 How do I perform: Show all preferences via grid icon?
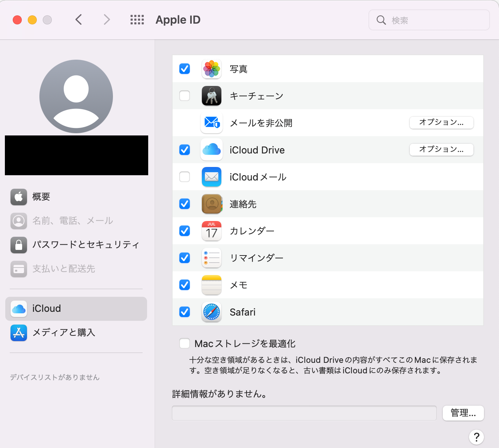click(x=137, y=20)
